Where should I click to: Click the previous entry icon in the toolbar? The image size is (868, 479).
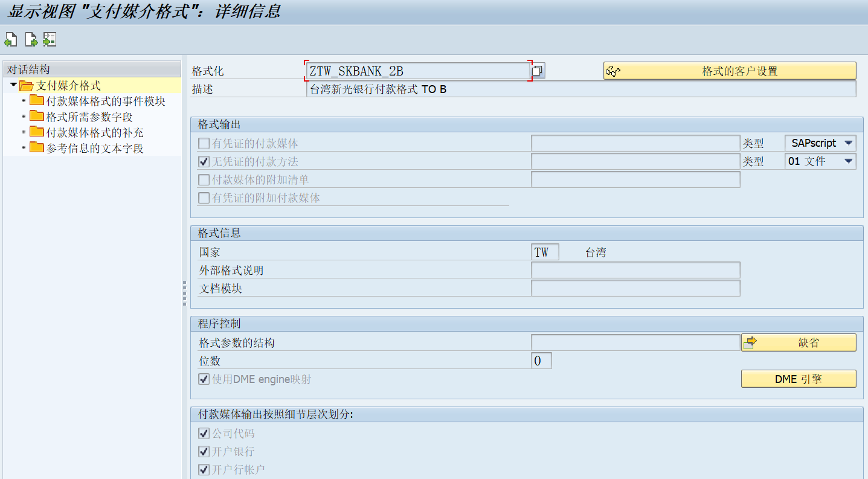click(11, 39)
